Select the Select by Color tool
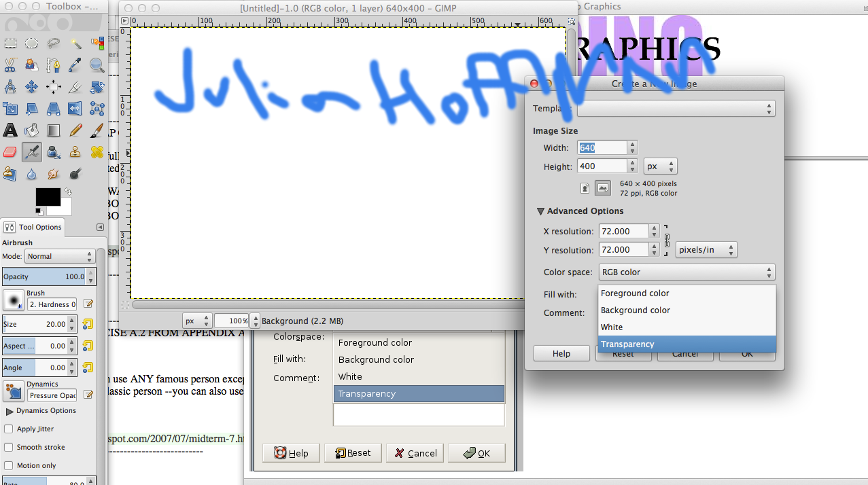 click(x=97, y=43)
